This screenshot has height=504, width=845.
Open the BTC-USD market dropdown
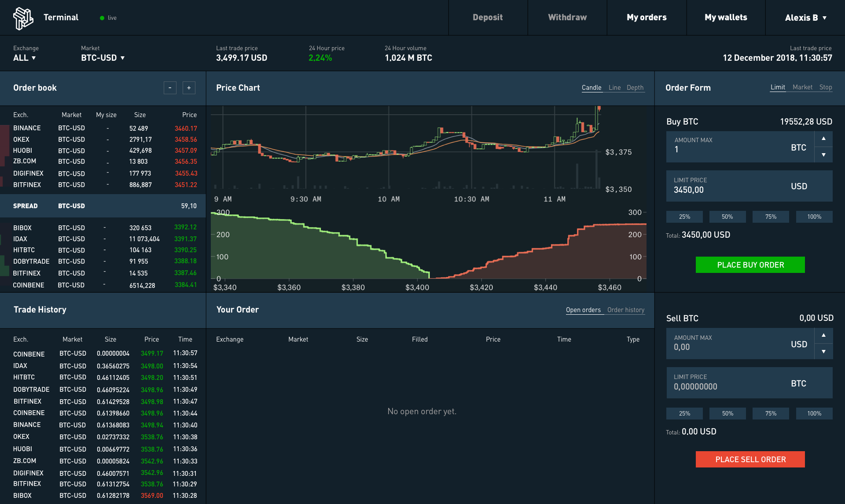tap(103, 58)
